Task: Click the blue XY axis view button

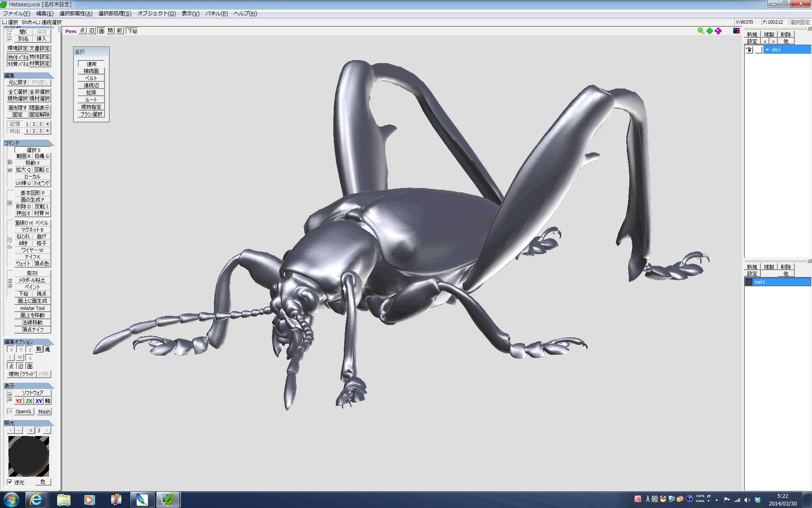Action: pos(38,401)
